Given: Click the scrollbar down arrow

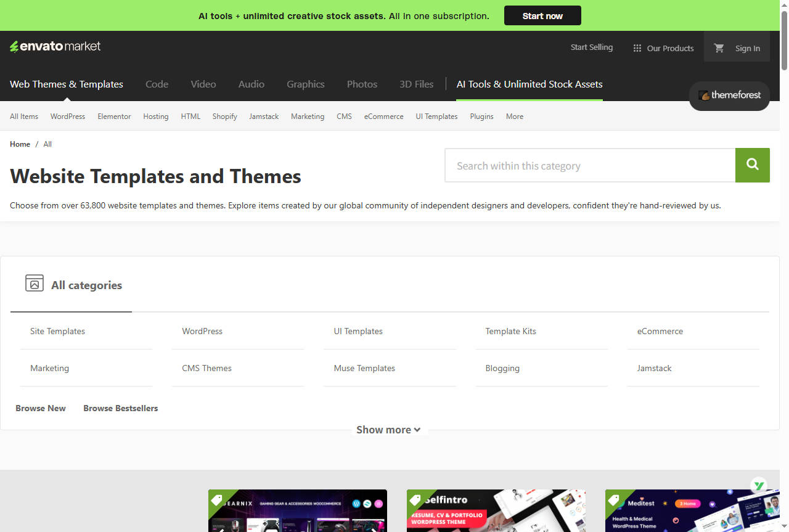Looking at the screenshot, I should (784, 527).
